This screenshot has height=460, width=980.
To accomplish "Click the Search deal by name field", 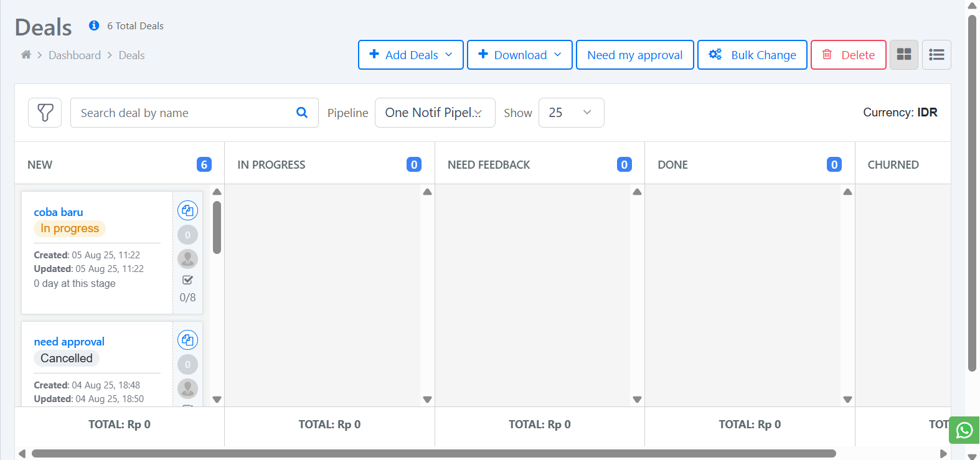I will tap(184, 113).
